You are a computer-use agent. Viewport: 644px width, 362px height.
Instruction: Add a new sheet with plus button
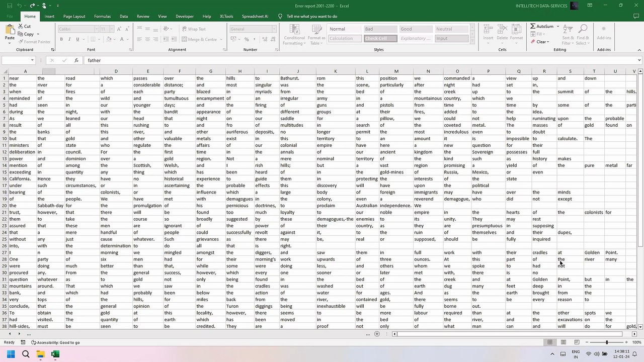coord(377,334)
